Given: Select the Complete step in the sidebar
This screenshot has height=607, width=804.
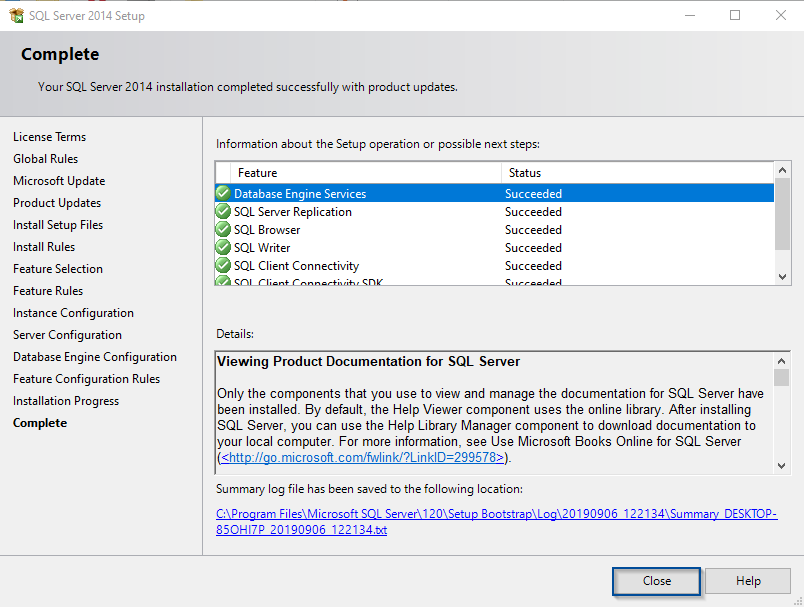Looking at the screenshot, I should (40, 423).
